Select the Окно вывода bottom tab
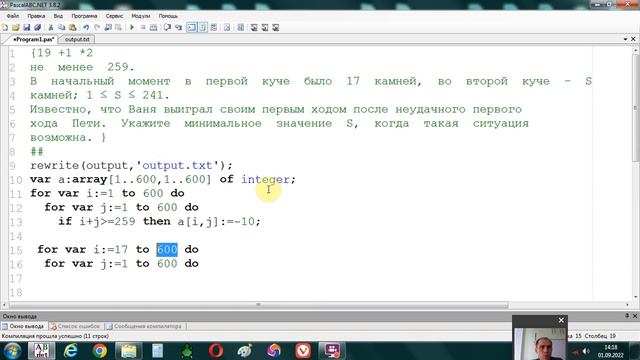The width and height of the screenshot is (640, 360). (24, 326)
